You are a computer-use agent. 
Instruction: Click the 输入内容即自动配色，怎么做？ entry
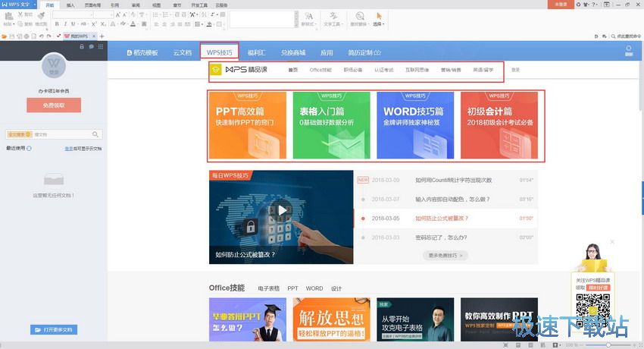click(x=452, y=200)
